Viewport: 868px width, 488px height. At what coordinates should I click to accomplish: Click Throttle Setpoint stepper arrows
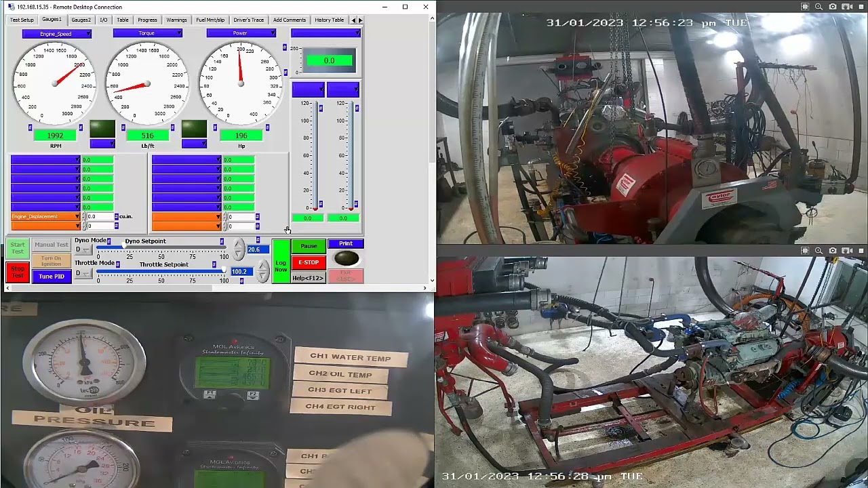pos(262,271)
